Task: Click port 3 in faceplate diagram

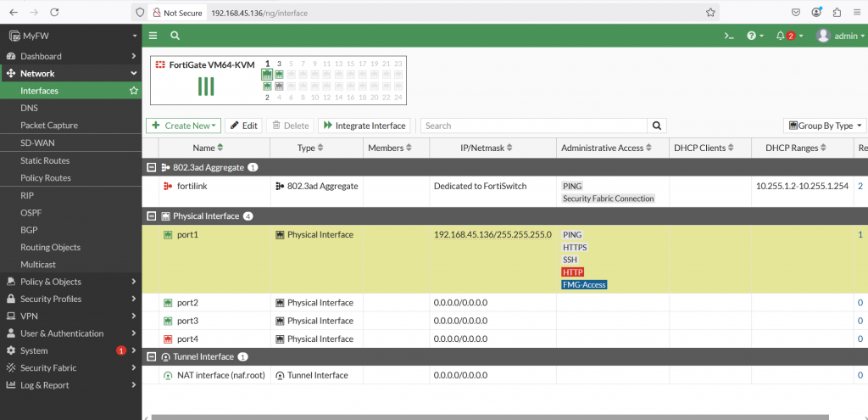Action: tap(279, 75)
